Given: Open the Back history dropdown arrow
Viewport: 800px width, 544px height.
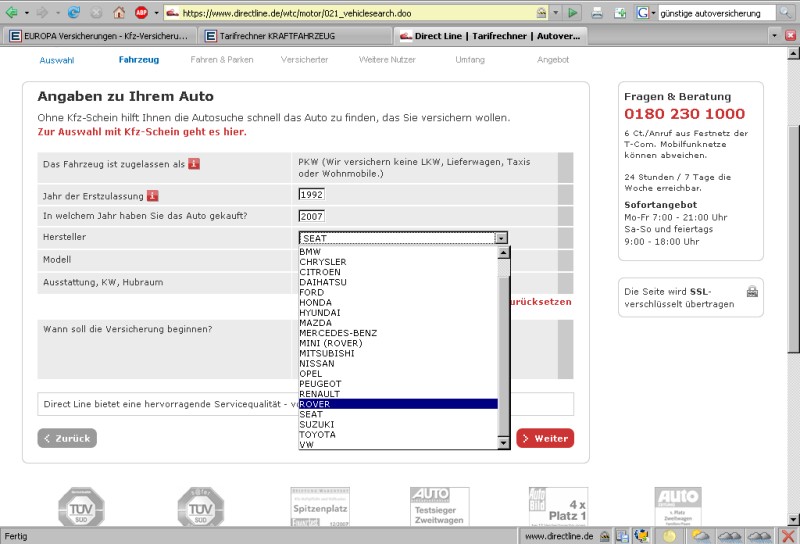Looking at the screenshot, I should (27, 13).
